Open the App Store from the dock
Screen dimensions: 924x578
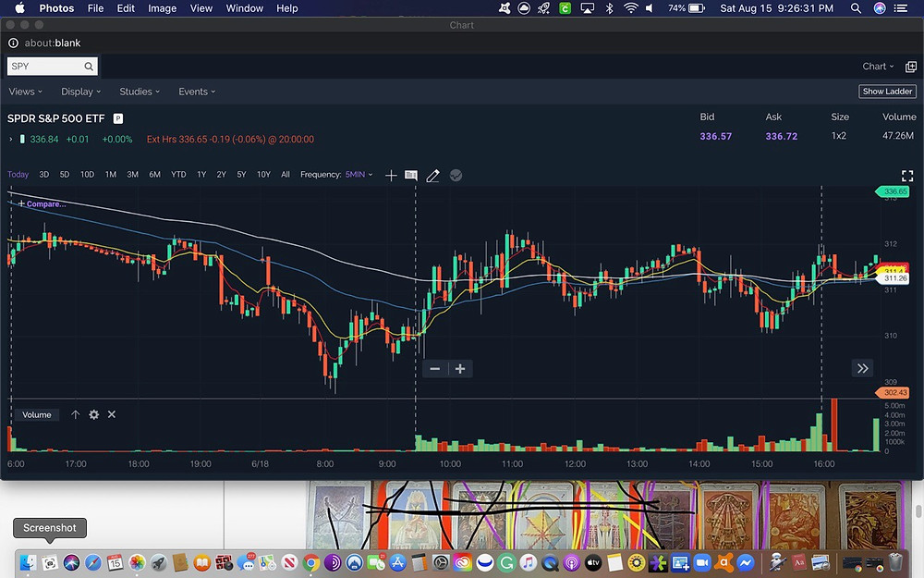coord(397,562)
